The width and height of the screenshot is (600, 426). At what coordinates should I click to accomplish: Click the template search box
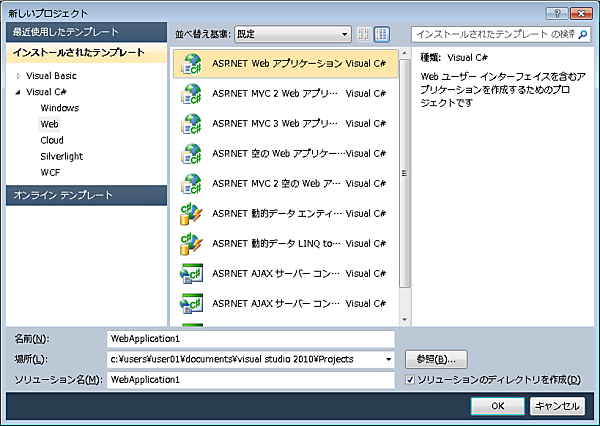coord(501,34)
